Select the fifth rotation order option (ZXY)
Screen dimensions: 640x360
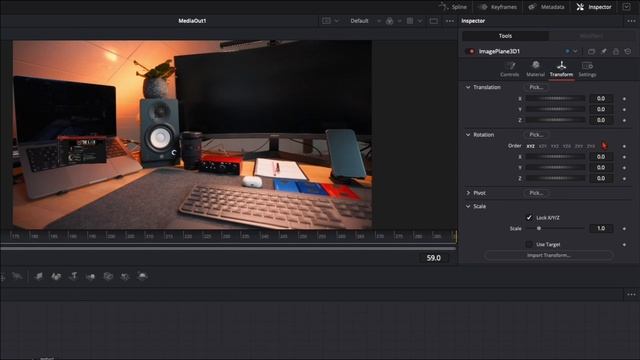(579, 146)
